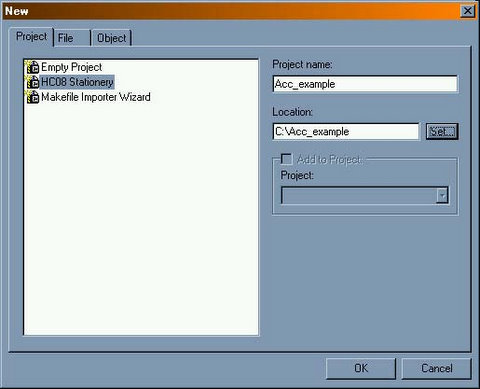Open the Object tab
The width and height of the screenshot is (480, 389).
[x=112, y=38]
